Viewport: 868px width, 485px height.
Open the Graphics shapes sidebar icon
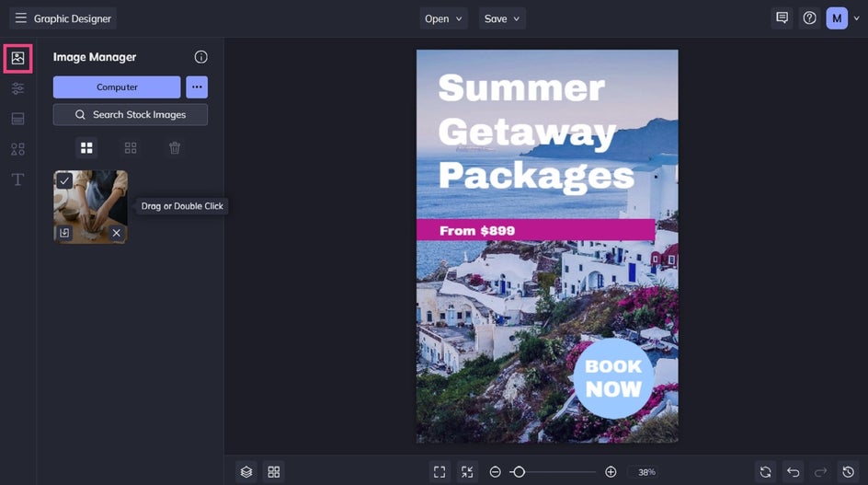(17, 149)
